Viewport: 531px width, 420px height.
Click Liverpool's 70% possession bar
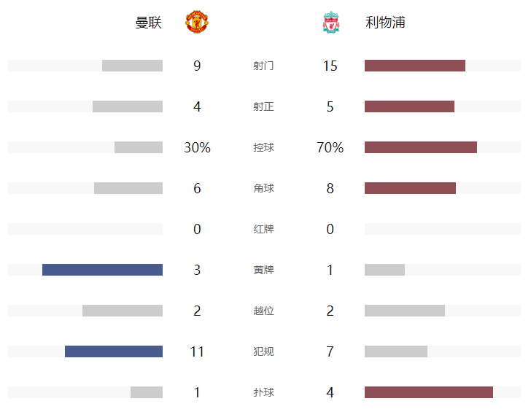[420, 147]
